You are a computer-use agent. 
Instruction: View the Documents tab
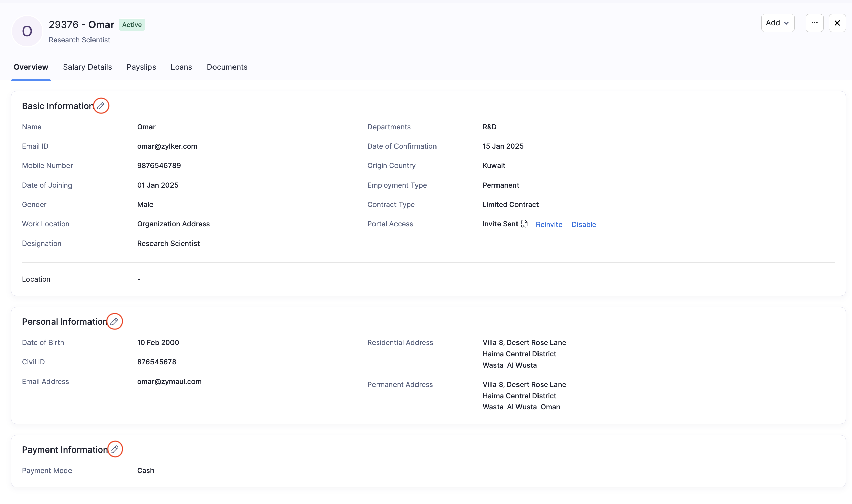[227, 67]
